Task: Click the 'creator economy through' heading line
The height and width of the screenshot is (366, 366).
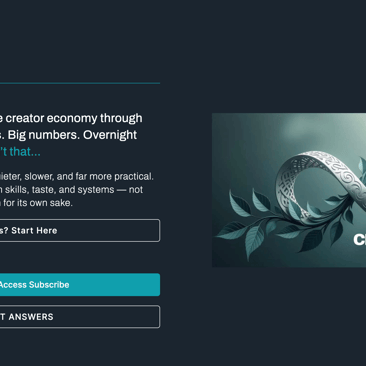Action: [x=71, y=118]
